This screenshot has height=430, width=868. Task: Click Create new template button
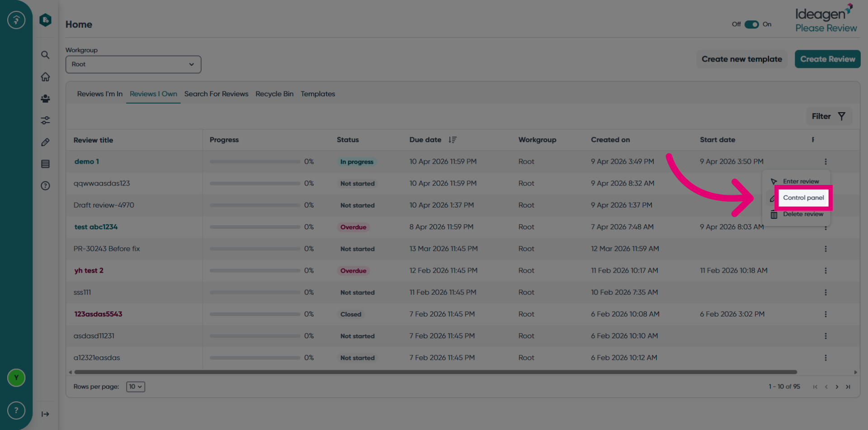coord(742,59)
